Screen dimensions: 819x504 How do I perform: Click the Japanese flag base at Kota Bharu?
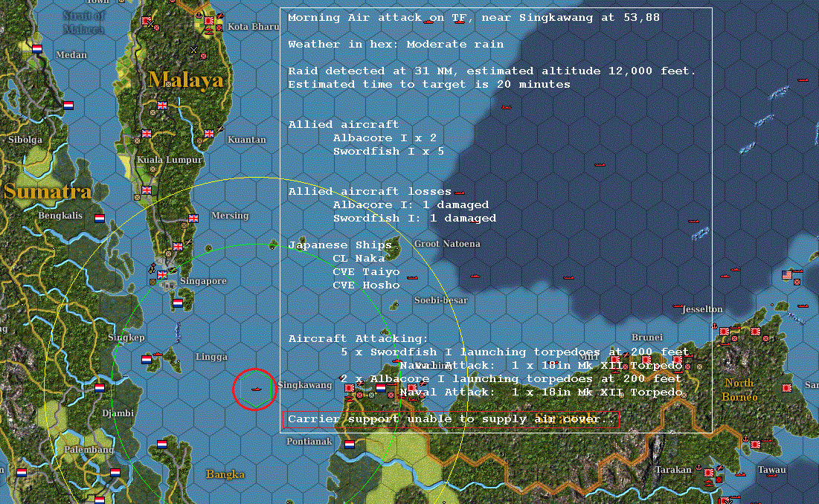(209, 21)
